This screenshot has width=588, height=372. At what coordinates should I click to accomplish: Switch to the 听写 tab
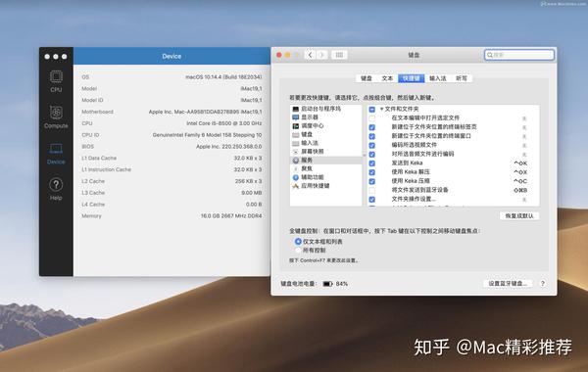462,78
